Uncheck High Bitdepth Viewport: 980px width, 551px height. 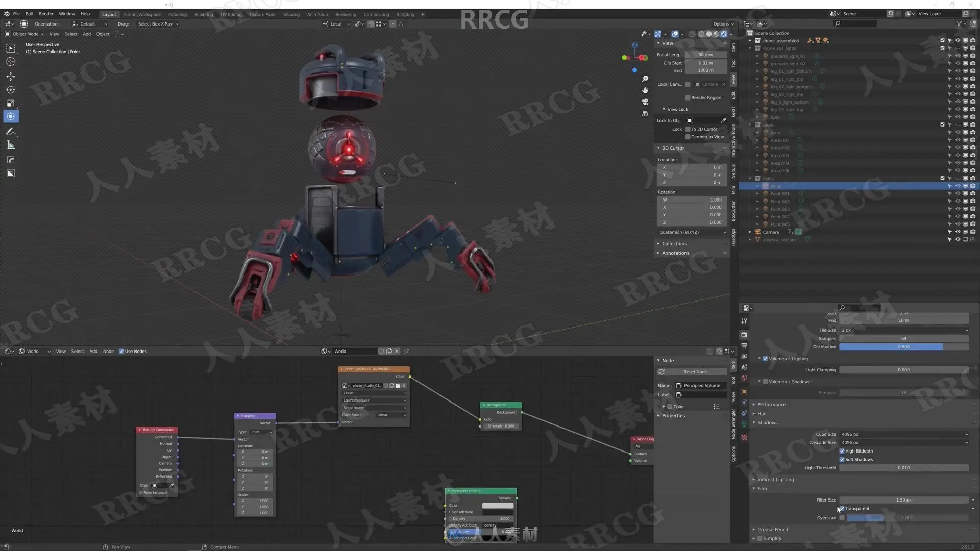[842, 451]
